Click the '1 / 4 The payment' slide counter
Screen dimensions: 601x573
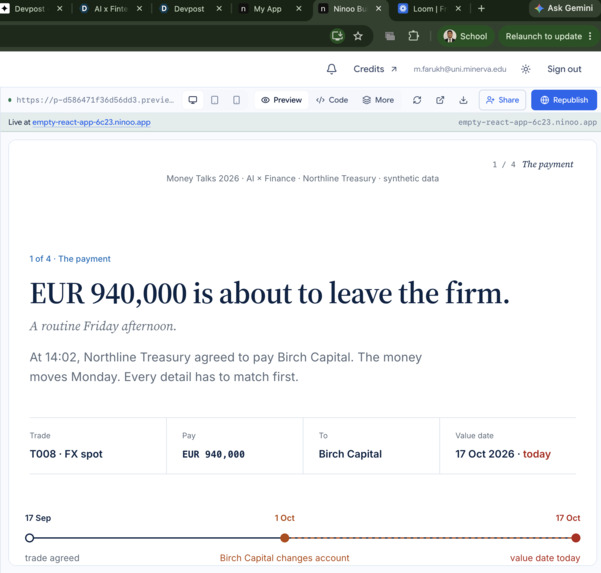(533, 164)
